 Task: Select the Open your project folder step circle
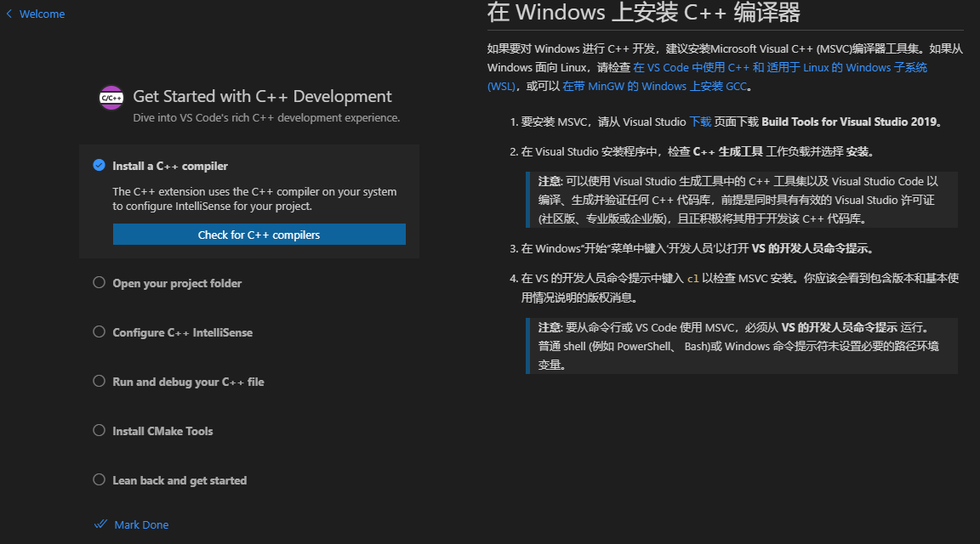pyautogui.click(x=99, y=282)
